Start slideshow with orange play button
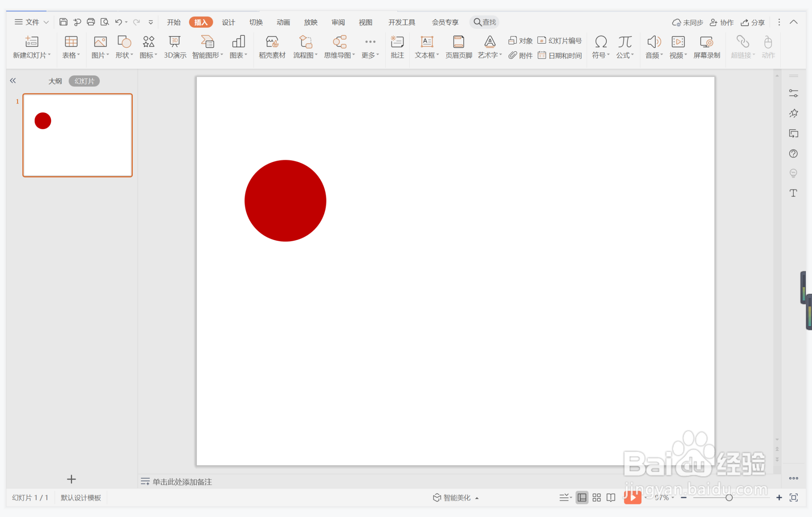812x517 pixels. (x=632, y=497)
